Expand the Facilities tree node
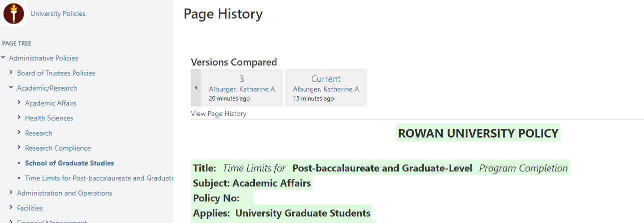 point(11,207)
